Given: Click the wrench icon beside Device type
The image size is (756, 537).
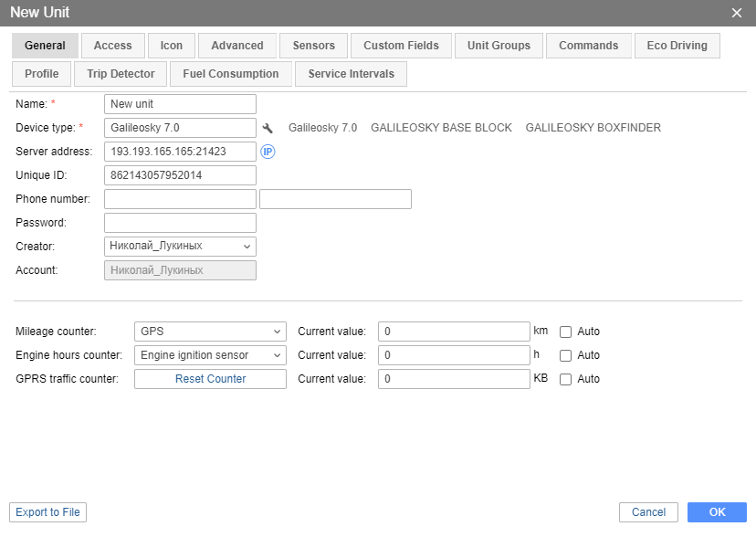Looking at the screenshot, I should (x=268, y=128).
